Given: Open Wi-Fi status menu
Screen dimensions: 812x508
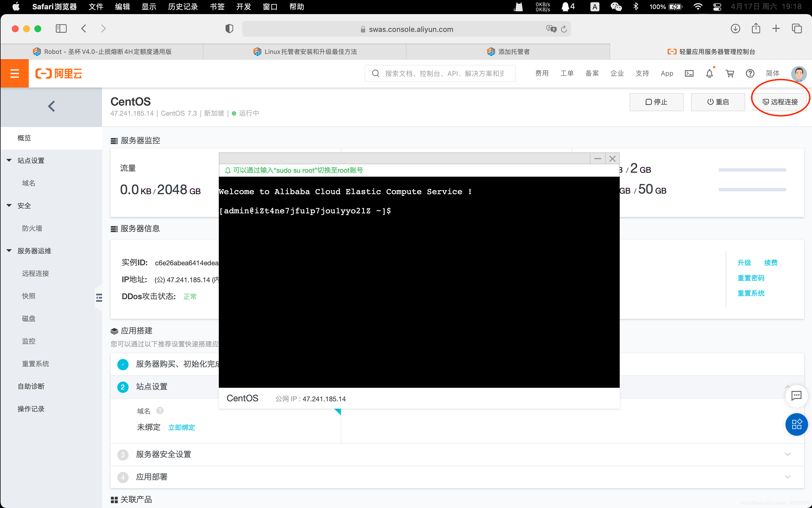Looking at the screenshot, I should [698, 7].
